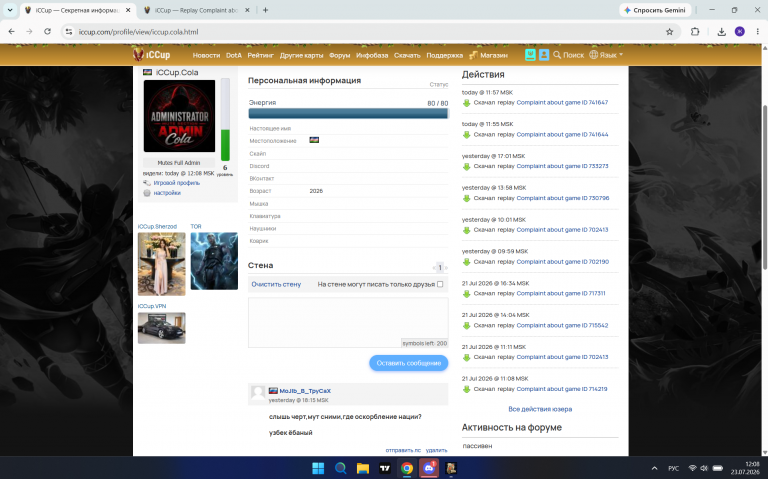Toggle only friends can write on wall checkbox
The width and height of the screenshot is (768, 479).
(440, 284)
